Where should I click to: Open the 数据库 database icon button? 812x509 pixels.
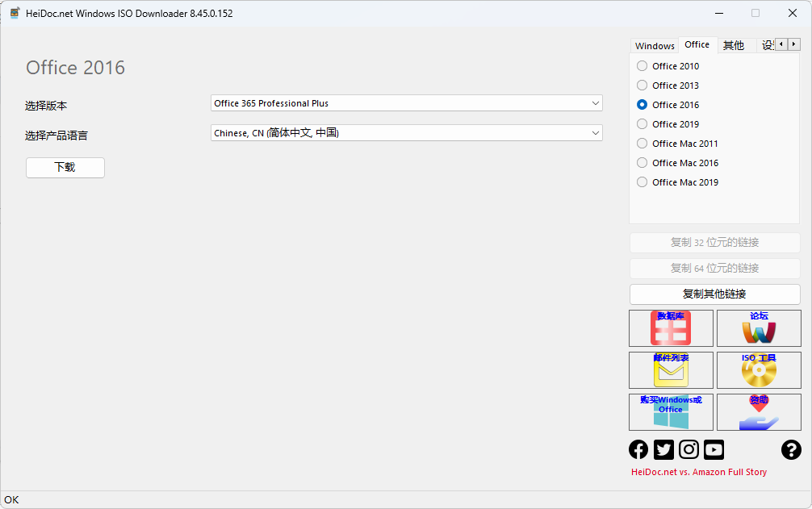tap(671, 328)
